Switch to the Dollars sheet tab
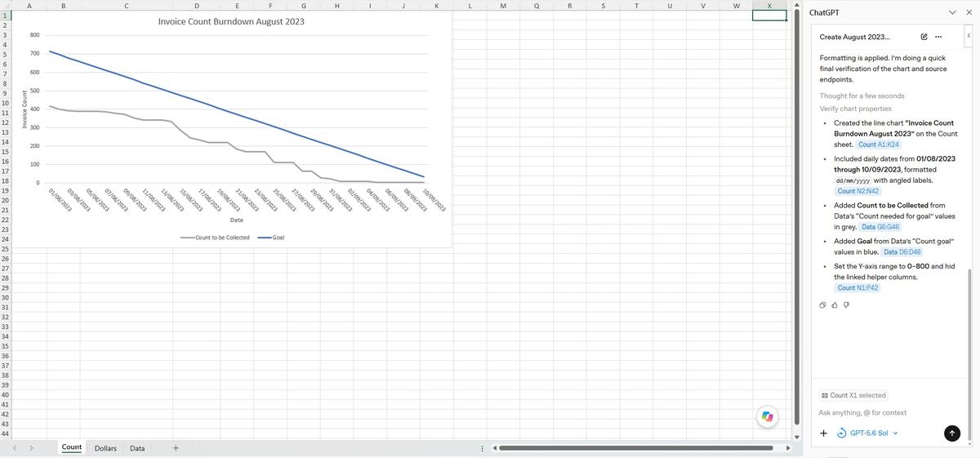This screenshot has height=458, width=980. coord(105,448)
